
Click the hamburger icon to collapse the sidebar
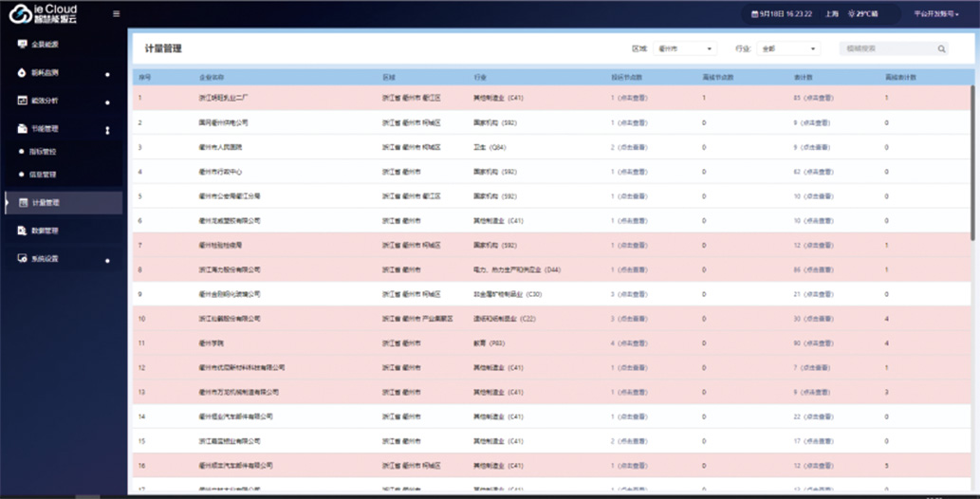[x=116, y=13]
